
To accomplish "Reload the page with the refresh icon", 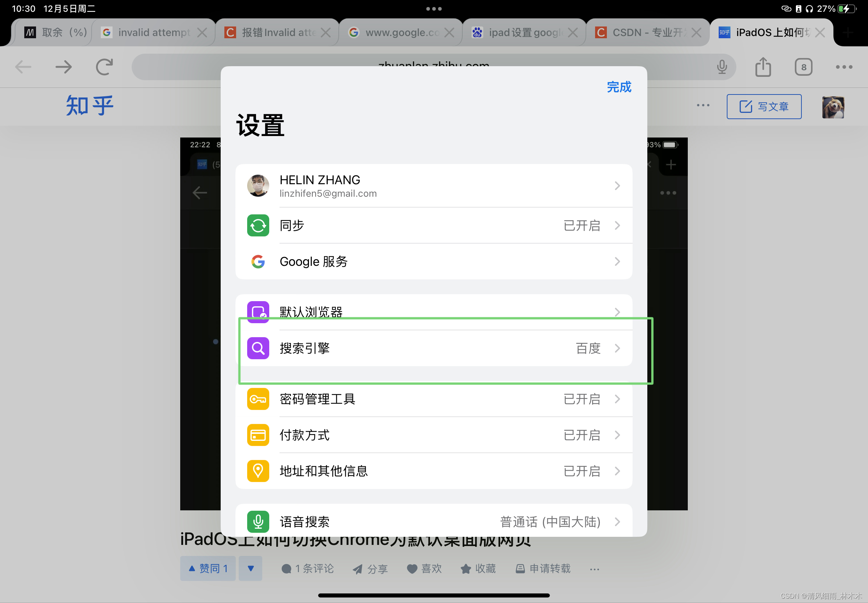I will point(104,67).
